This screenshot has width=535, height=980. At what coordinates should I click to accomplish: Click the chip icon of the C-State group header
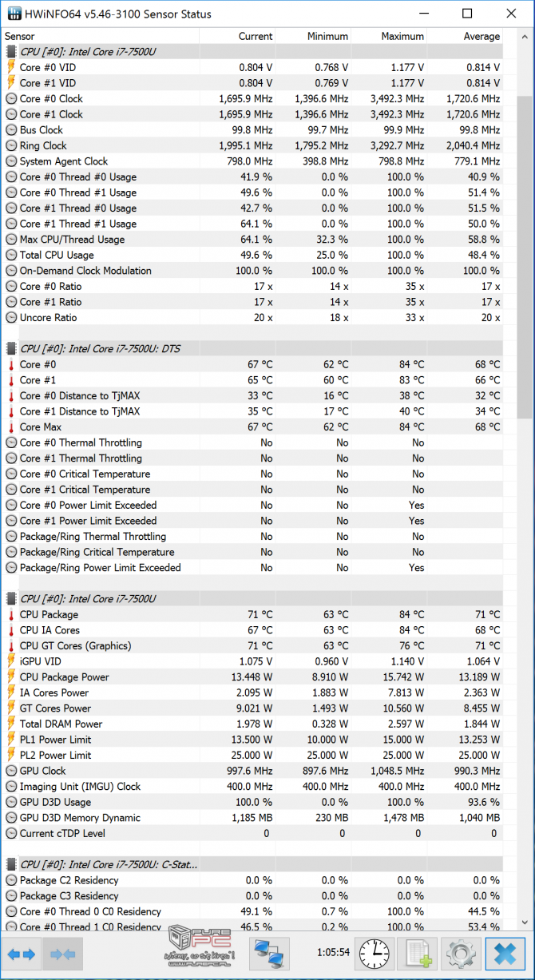coord(11,864)
